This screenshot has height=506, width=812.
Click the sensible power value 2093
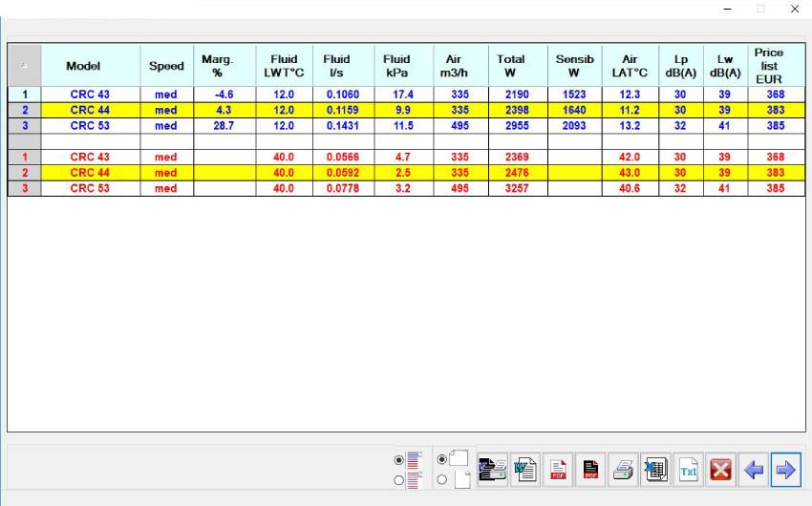574,126
